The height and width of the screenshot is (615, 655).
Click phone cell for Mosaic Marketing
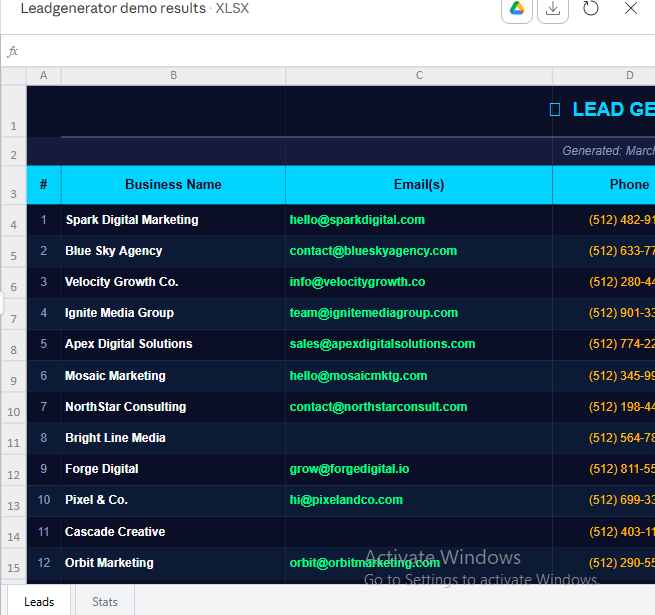(604, 376)
